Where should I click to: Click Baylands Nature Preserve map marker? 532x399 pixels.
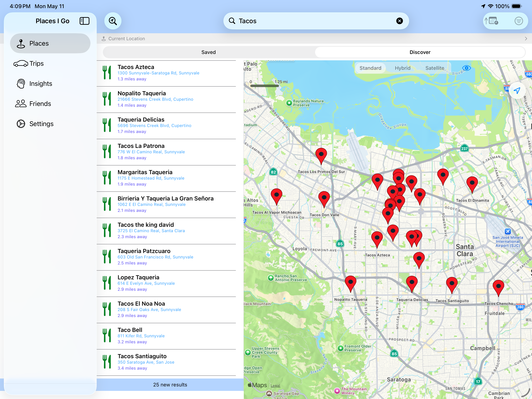(289, 103)
